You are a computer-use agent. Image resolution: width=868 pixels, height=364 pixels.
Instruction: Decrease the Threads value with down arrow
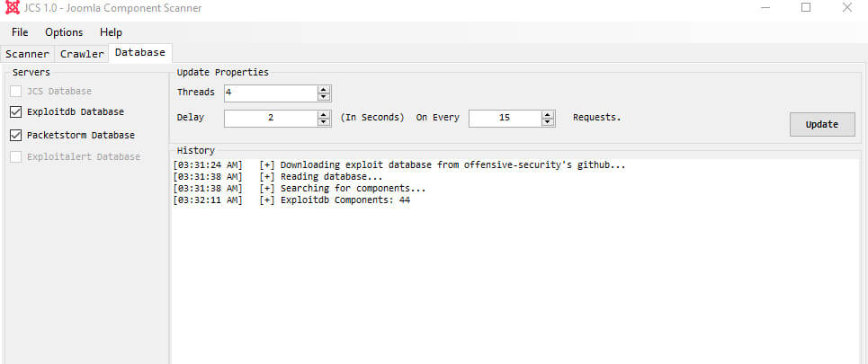325,96
